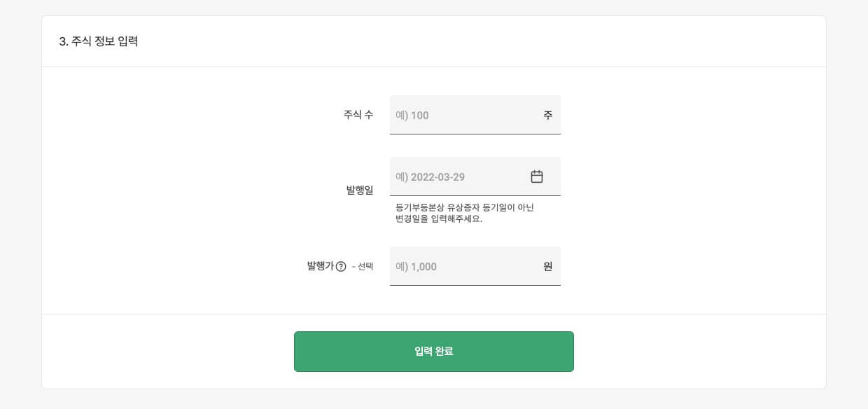This screenshot has height=409, width=868.
Task: Click the 발행가 help question mark icon
Action: [x=341, y=266]
